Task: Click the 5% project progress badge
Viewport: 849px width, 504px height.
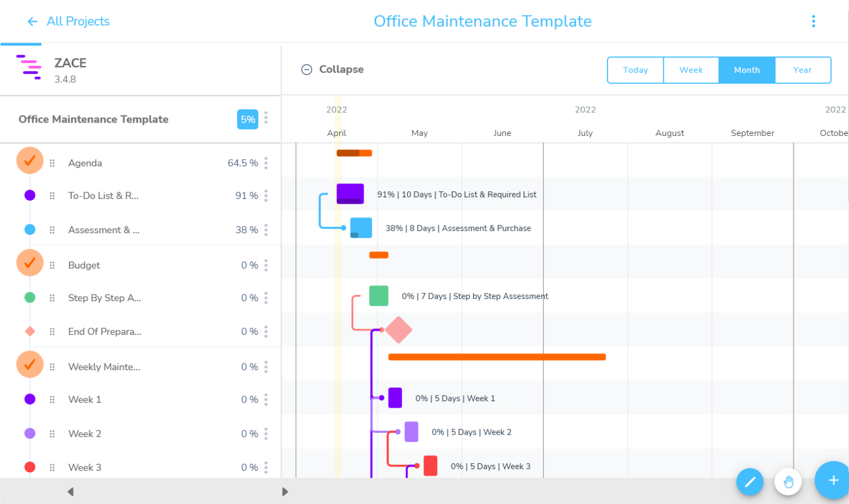Action: pyautogui.click(x=248, y=119)
